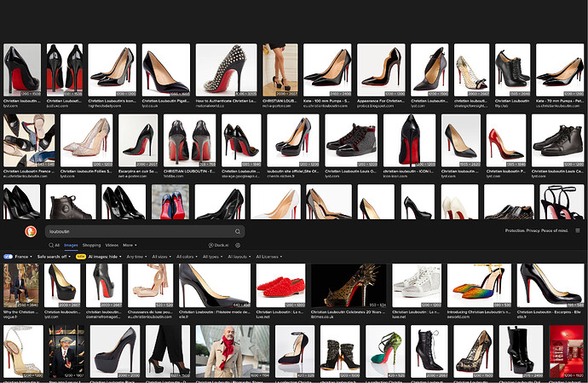Image resolution: width=588 pixels, height=383 pixels.
Task: Switch to the Videos tab
Action: [x=112, y=245]
